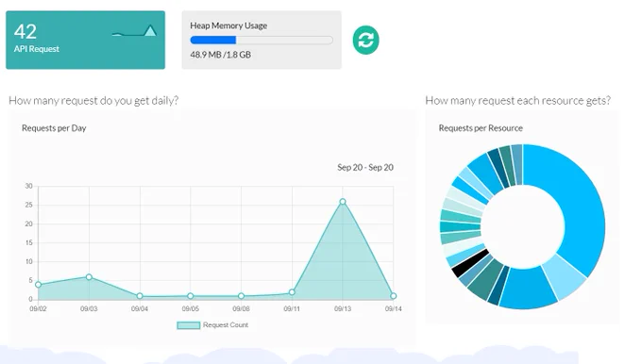This screenshot has height=364, width=642.
Task: Click the Requests per Day title
Action: (54, 128)
